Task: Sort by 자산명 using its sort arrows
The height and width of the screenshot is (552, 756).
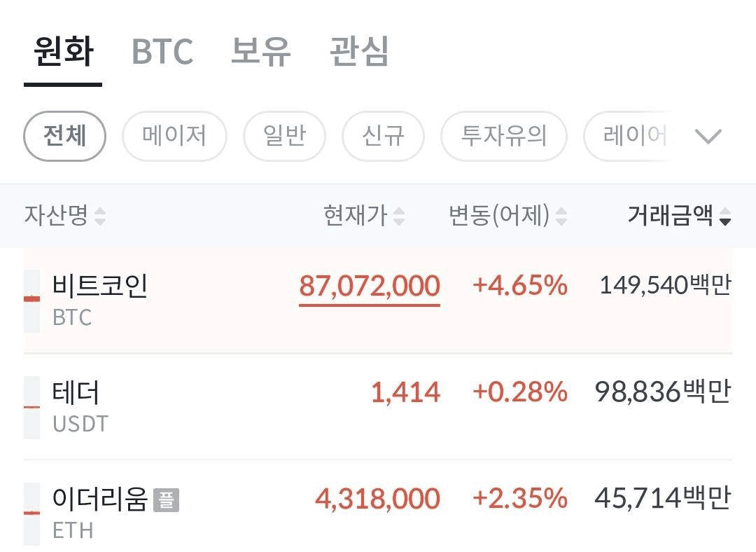Action: click(x=100, y=216)
